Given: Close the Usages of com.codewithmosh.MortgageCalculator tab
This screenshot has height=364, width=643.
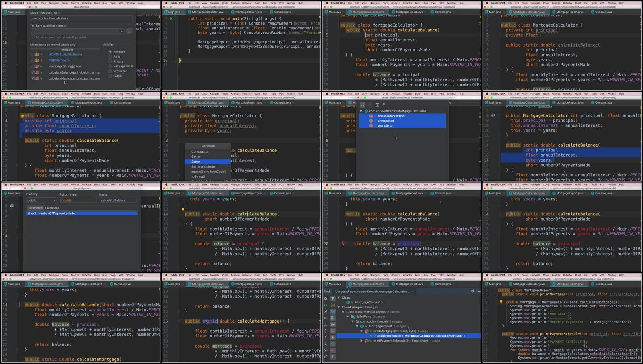Looking at the screenshot, I should click(x=412, y=292).
